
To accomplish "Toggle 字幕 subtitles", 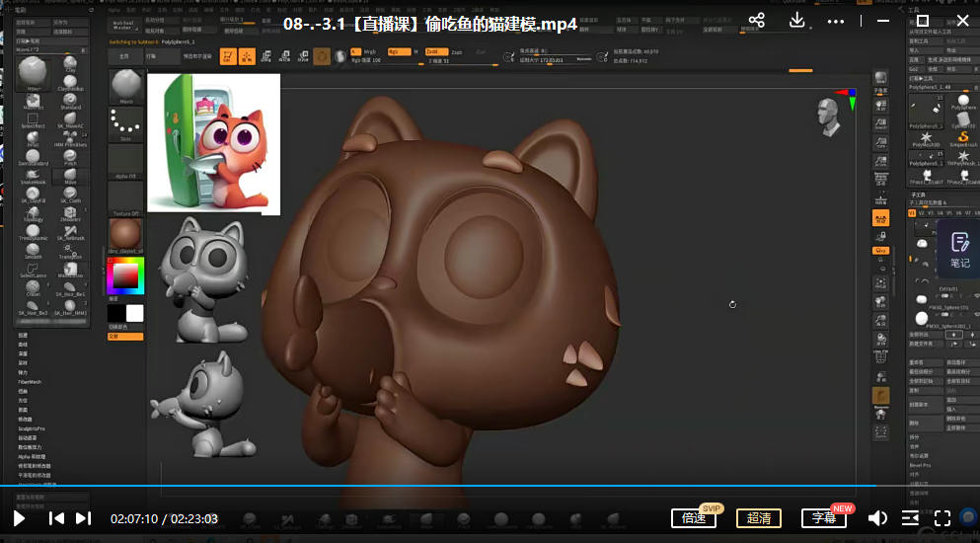I will [824, 518].
